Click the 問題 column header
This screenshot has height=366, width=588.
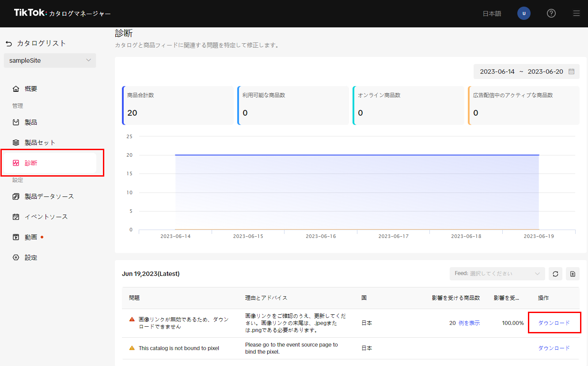click(135, 298)
